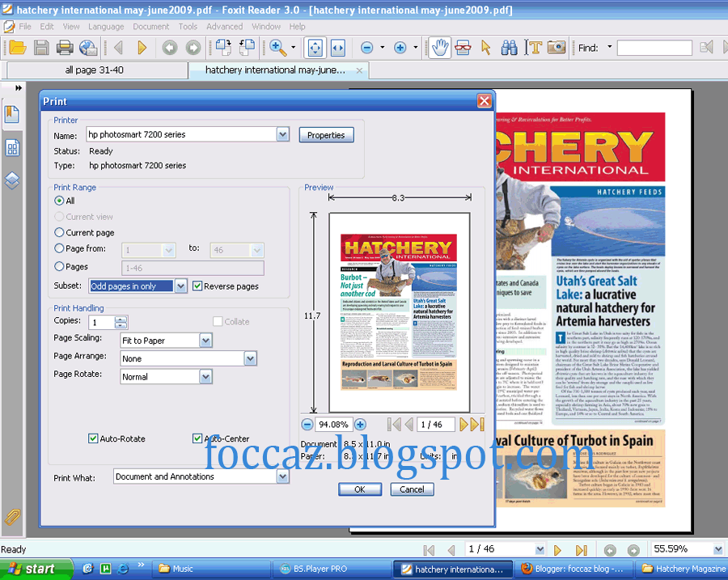Zoom out the print preview
Viewport: 728px width, 580px height.
307,424
